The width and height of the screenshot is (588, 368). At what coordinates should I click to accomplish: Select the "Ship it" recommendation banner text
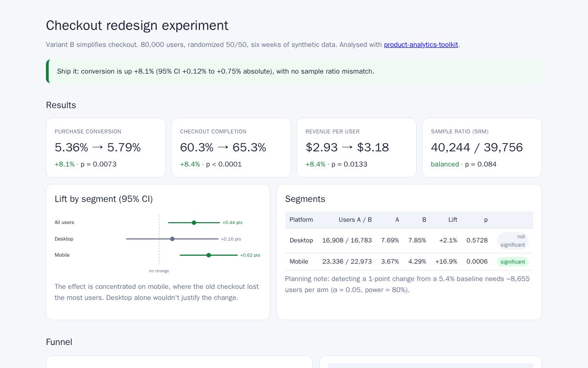pyautogui.click(x=215, y=71)
